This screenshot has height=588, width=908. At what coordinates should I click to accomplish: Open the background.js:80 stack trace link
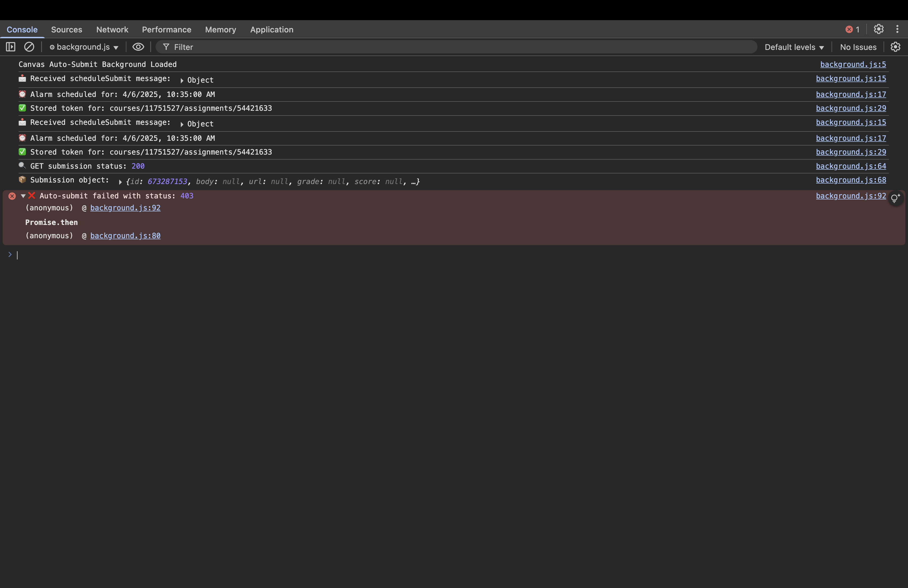125,236
